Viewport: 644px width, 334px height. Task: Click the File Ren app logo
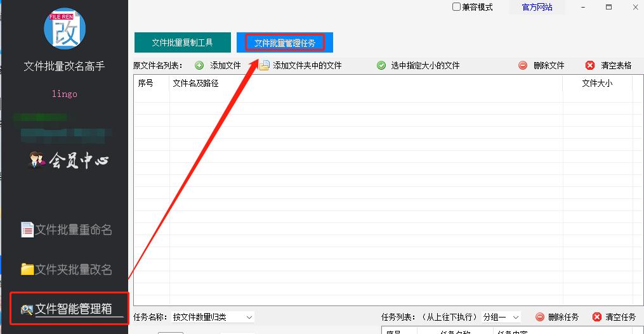coord(65,29)
